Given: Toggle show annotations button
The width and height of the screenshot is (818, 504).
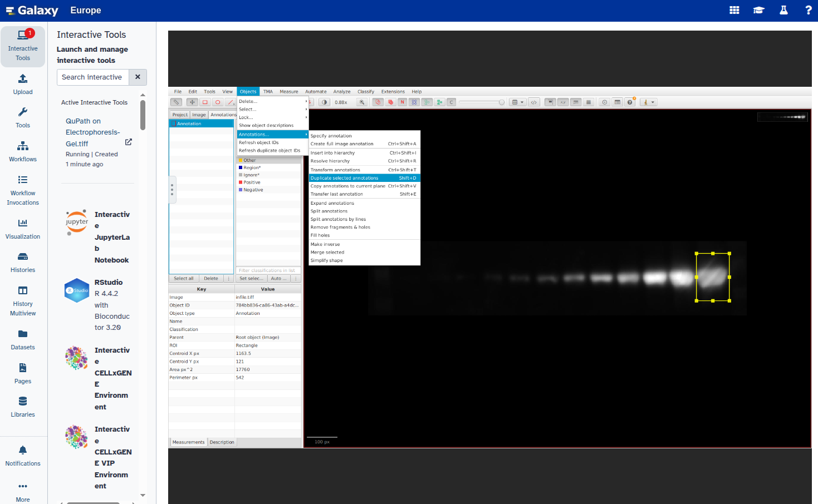Looking at the screenshot, I should (x=378, y=102).
